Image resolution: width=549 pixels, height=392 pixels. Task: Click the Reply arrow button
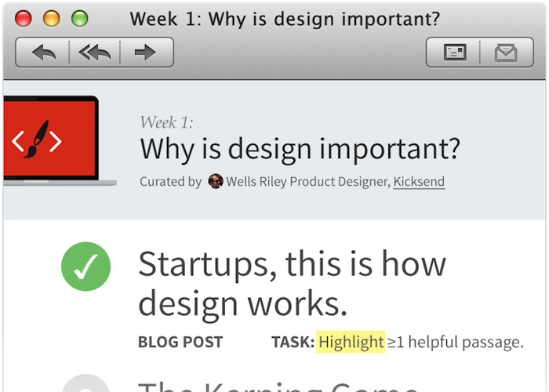click(x=44, y=53)
